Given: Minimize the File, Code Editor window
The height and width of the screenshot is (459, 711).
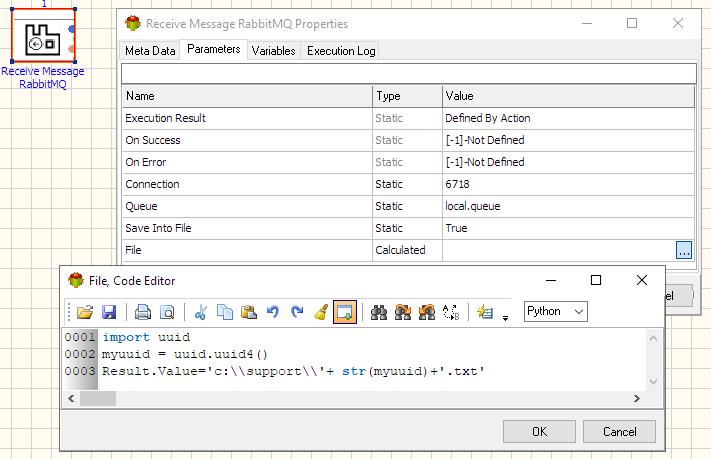Looking at the screenshot, I should [x=551, y=280].
